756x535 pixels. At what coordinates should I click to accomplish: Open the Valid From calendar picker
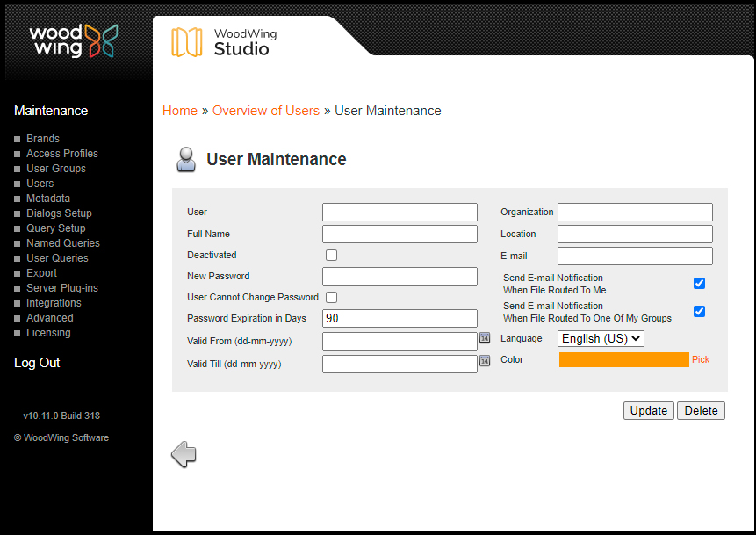485,338
